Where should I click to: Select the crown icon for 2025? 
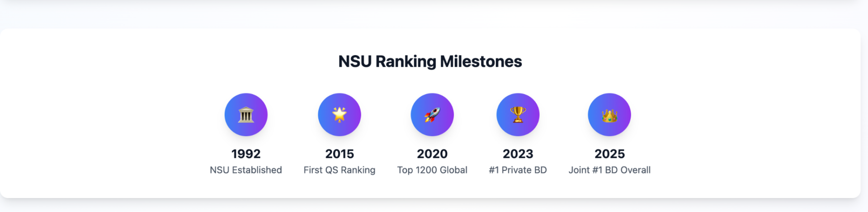point(609,116)
